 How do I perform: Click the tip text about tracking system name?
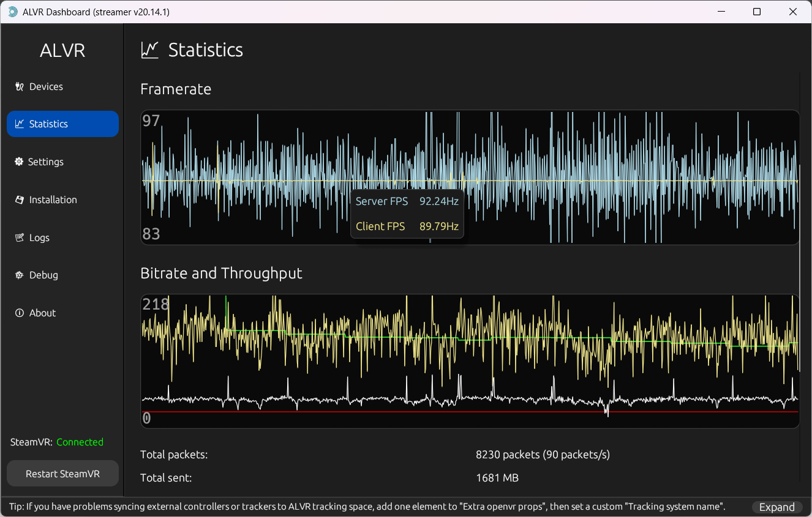[x=367, y=507]
